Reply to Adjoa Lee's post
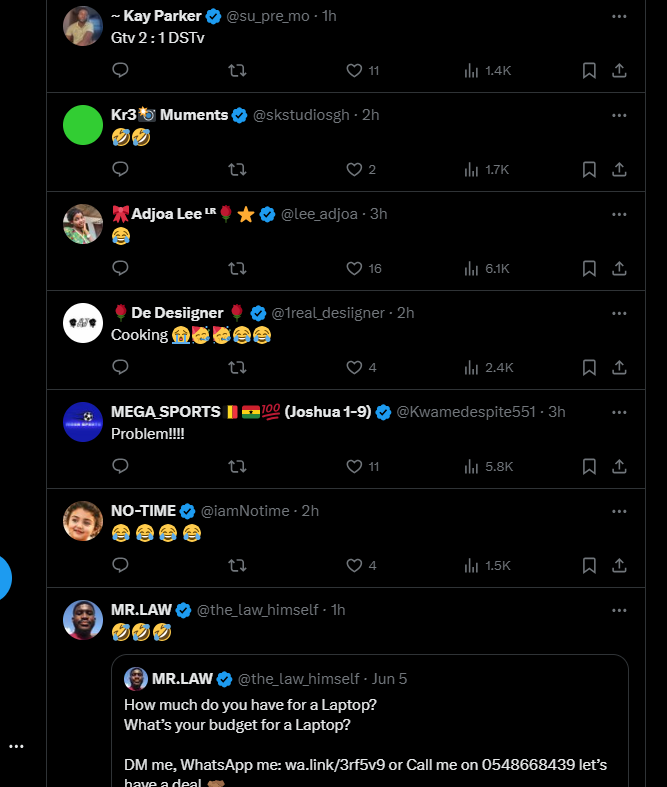 [x=120, y=269]
